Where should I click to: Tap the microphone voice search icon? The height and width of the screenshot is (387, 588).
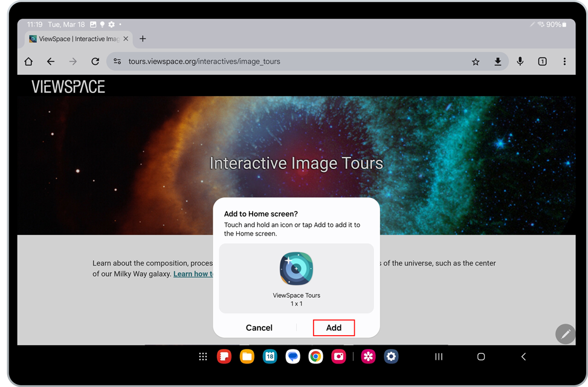pos(520,62)
